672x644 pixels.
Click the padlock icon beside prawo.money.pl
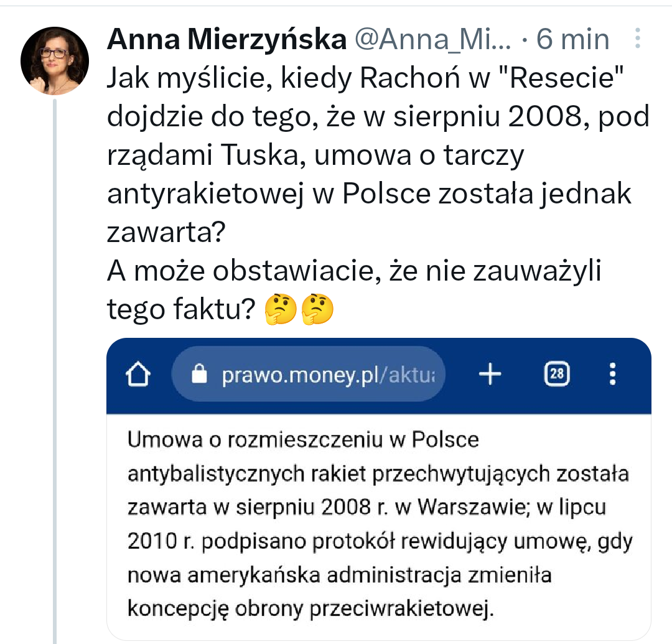(198, 375)
